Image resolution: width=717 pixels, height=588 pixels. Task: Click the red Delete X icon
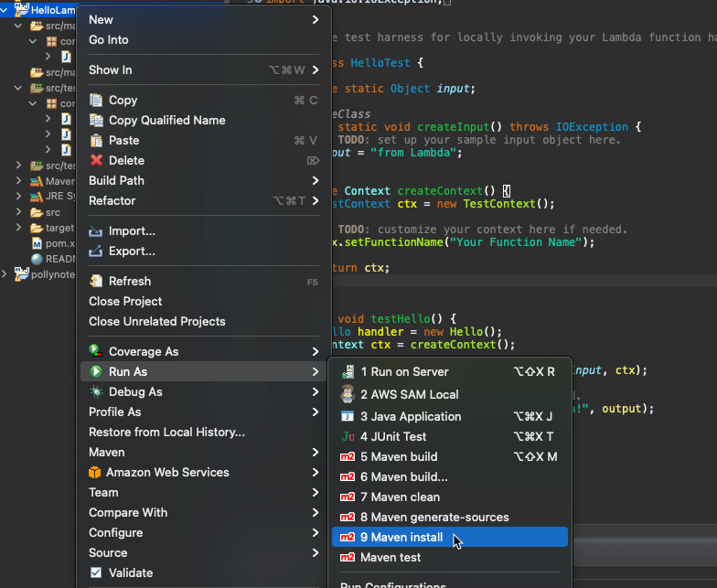(96, 160)
